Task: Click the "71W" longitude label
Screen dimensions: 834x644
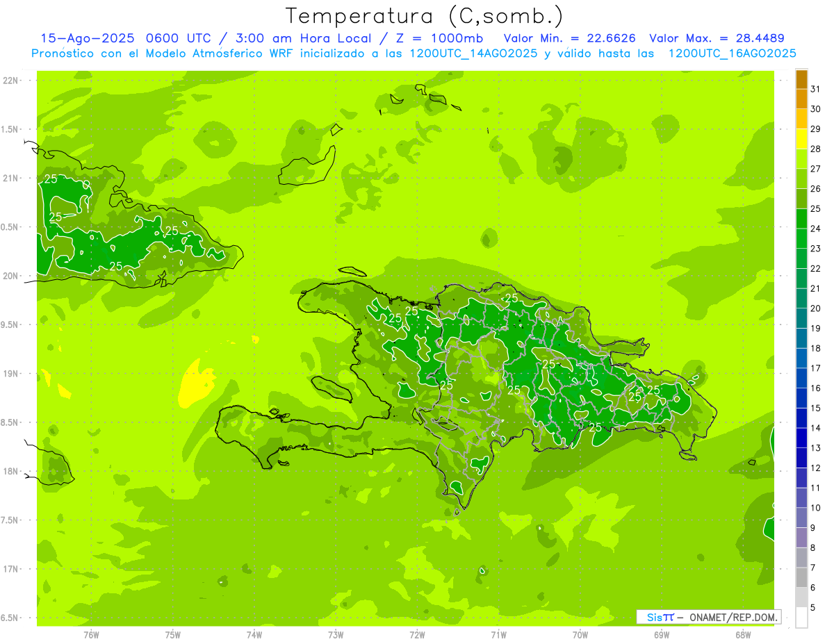Action: point(498,635)
